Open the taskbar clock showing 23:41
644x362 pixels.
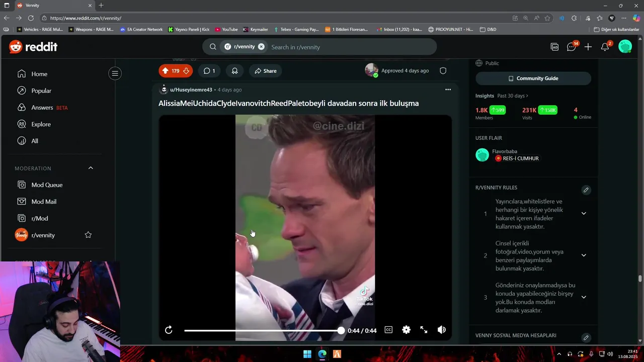(x=629, y=354)
